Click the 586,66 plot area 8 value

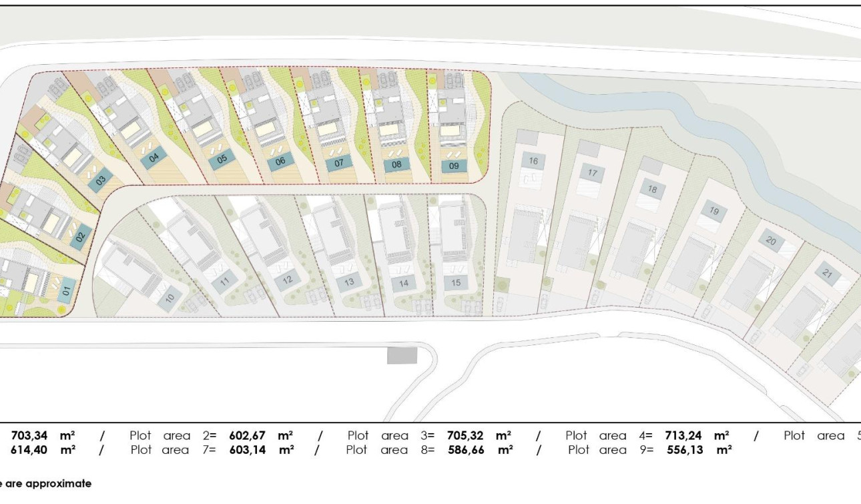pyautogui.click(x=466, y=450)
